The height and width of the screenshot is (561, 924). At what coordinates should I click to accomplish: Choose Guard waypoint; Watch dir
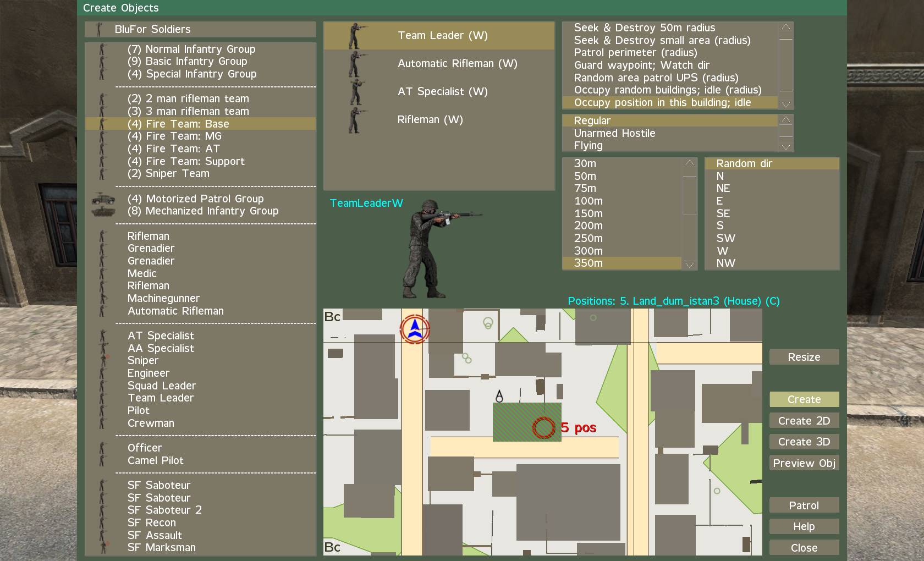coord(670,65)
